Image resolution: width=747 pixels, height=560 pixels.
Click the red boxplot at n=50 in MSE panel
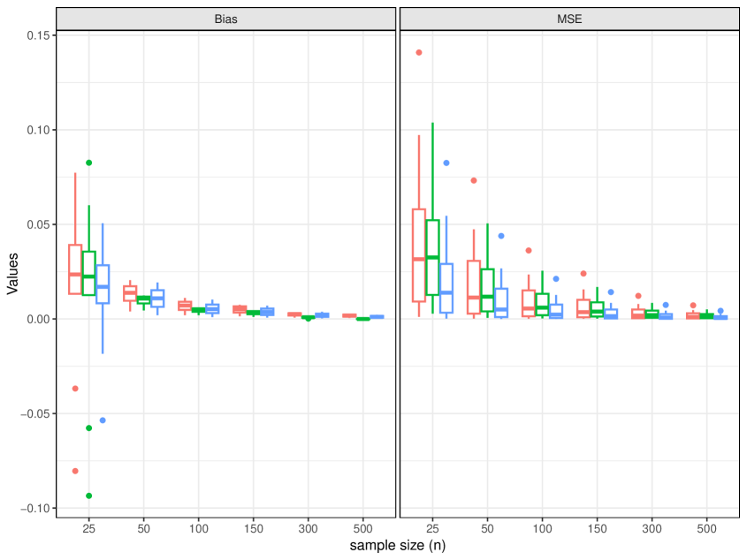[474, 287]
